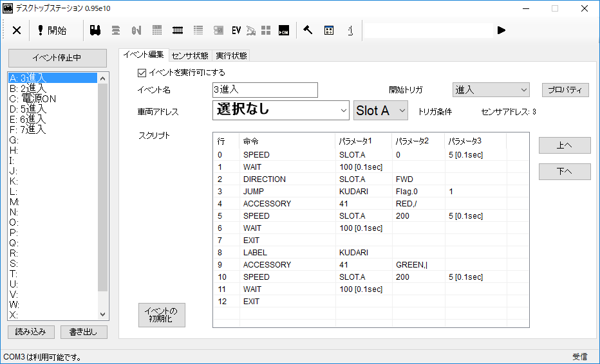The image size is (600, 364).
Task: Select script row 0 SPEED command
Action: click(371, 155)
